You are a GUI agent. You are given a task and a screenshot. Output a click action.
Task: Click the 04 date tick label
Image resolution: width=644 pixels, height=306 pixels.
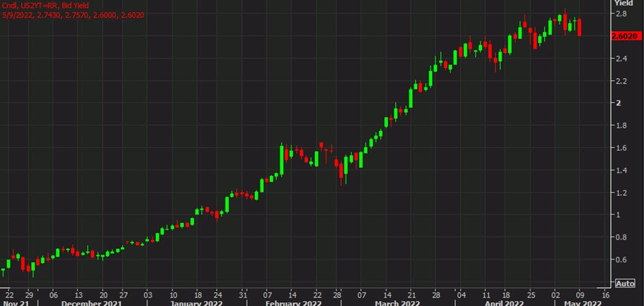click(462, 295)
